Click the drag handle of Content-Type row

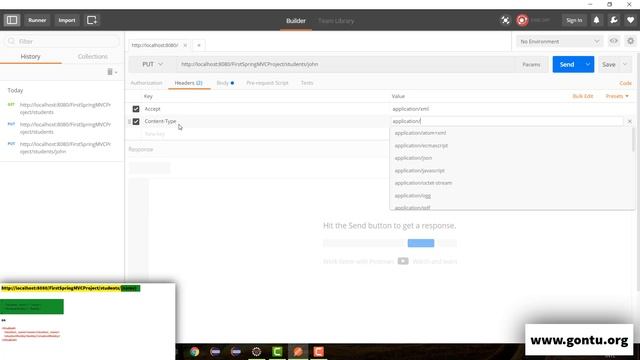(129, 122)
